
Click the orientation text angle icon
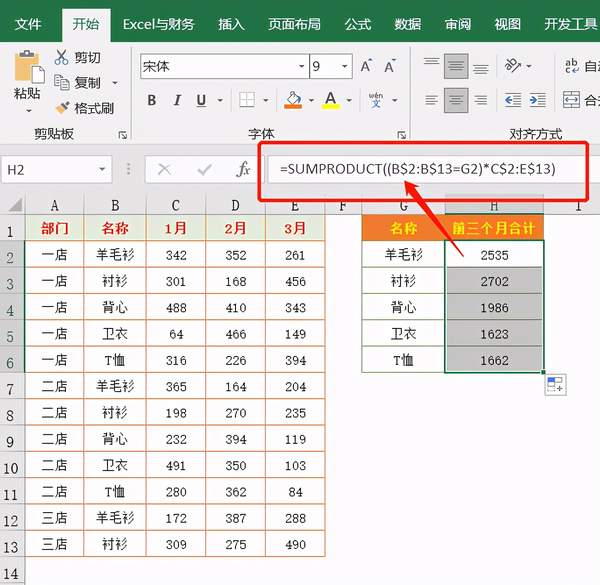[516, 66]
